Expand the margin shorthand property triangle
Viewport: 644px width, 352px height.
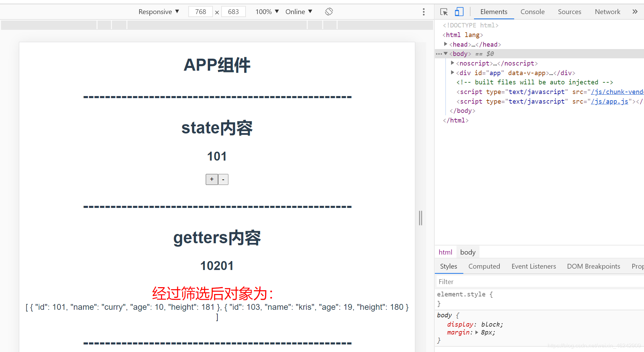pos(477,332)
